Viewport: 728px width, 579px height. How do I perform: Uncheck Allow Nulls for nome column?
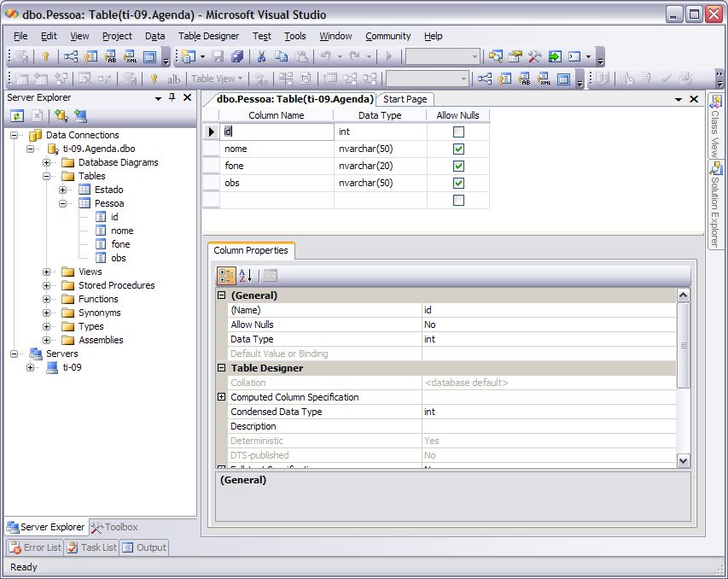point(458,149)
